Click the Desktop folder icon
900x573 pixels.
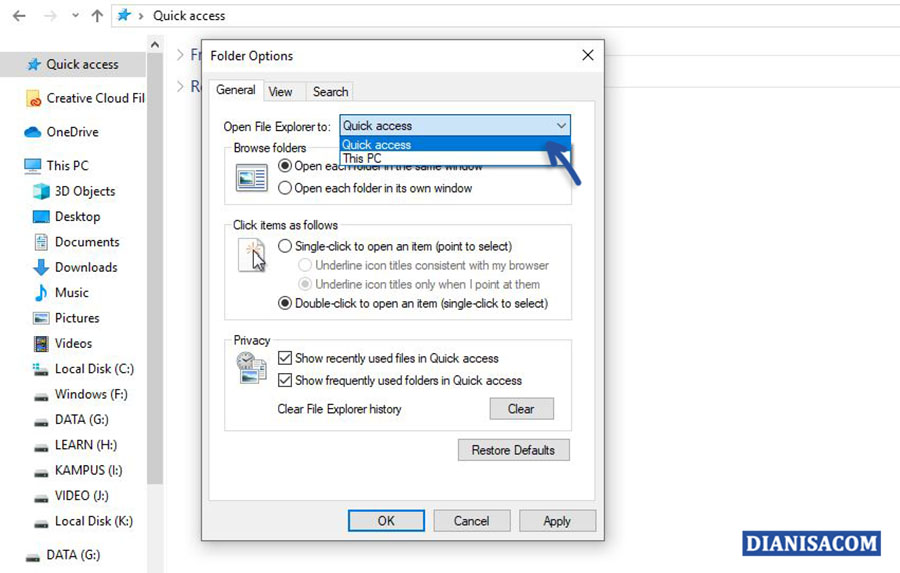pos(41,216)
